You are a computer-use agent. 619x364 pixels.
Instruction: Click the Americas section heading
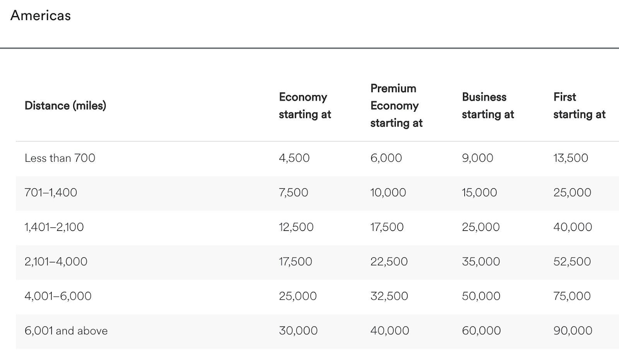click(x=41, y=15)
